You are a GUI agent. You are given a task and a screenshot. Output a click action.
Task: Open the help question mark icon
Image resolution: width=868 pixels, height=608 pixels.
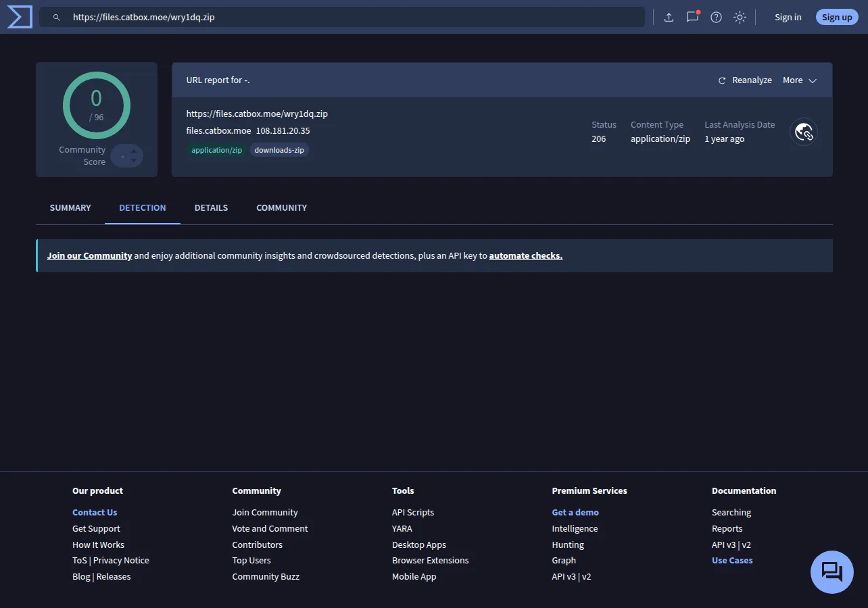[x=716, y=18]
